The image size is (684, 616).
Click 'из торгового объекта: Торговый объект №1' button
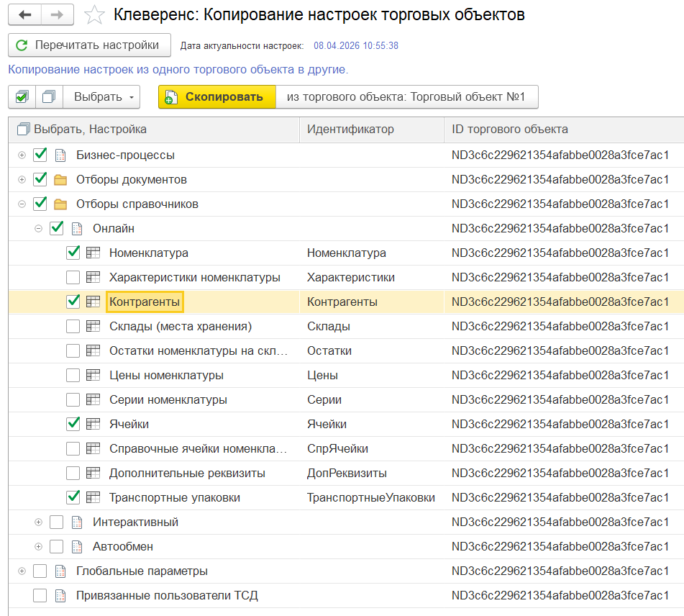click(406, 96)
